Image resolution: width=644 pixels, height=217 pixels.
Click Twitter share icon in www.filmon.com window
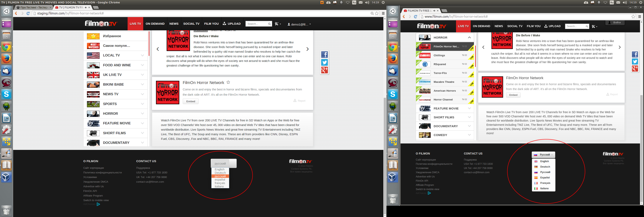click(635, 61)
